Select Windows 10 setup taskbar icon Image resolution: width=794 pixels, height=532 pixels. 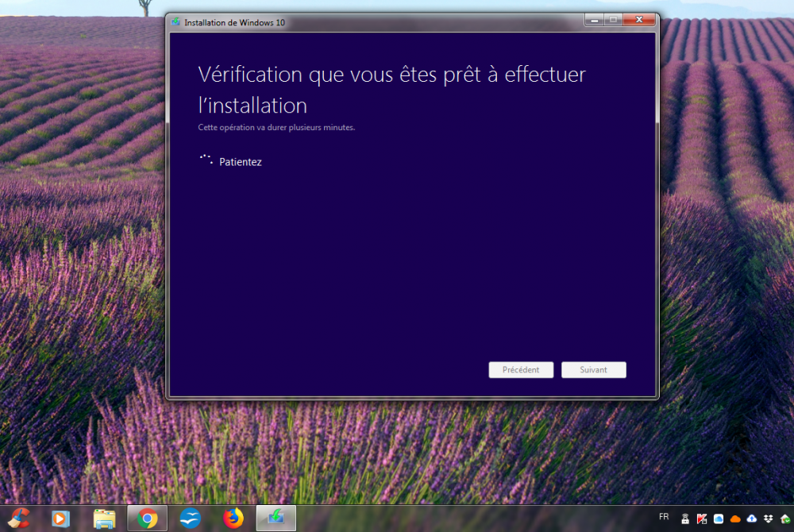(x=276, y=519)
